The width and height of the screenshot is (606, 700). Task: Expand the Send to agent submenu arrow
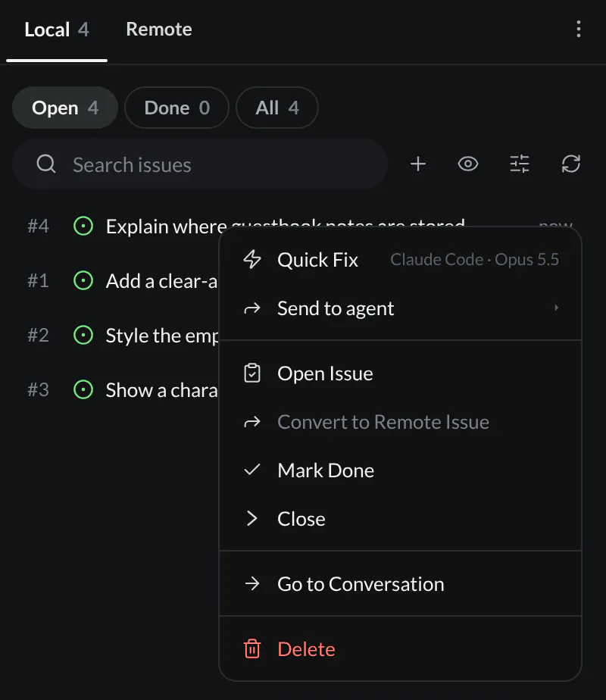(x=556, y=308)
